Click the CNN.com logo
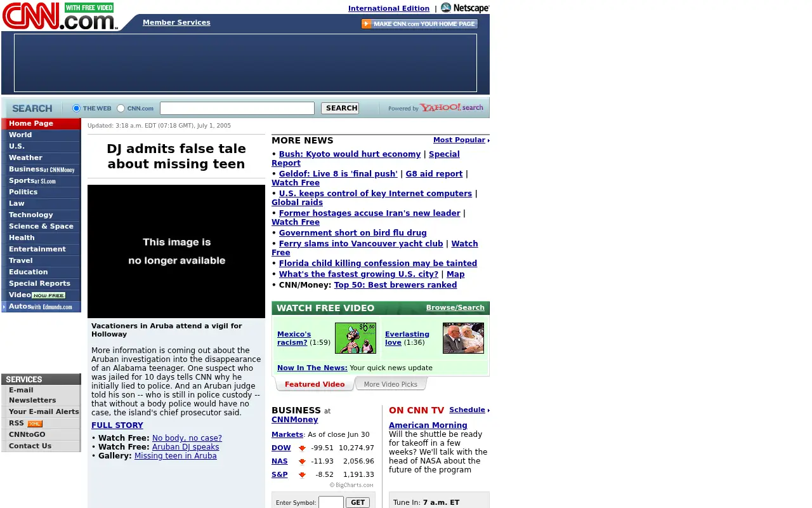 (60, 16)
